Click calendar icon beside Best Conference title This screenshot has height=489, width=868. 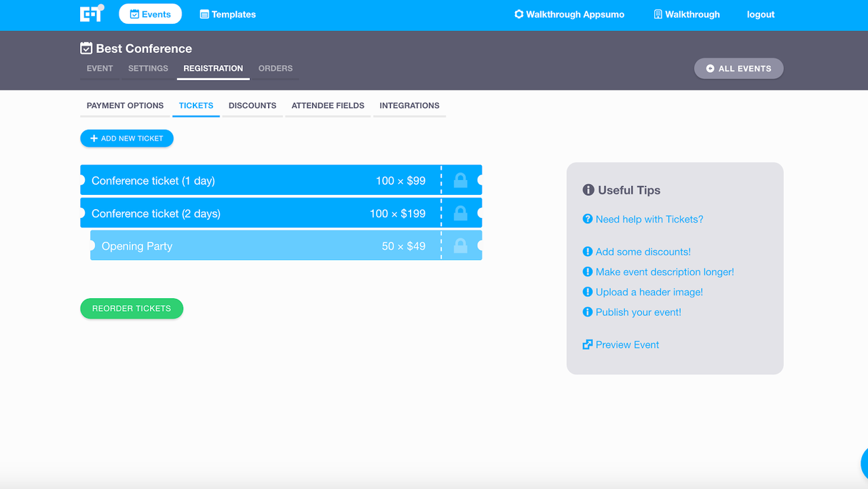click(x=86, y=48)
